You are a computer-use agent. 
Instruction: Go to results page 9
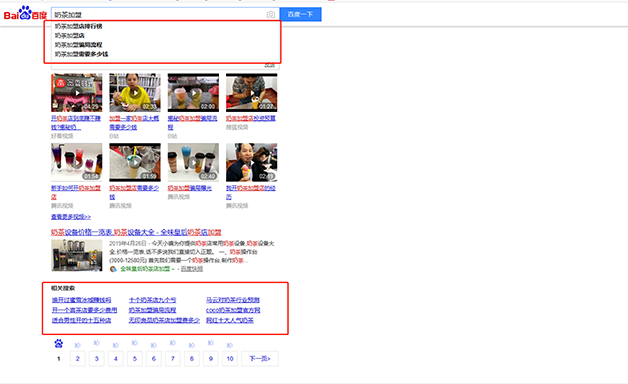pos(211,358)
